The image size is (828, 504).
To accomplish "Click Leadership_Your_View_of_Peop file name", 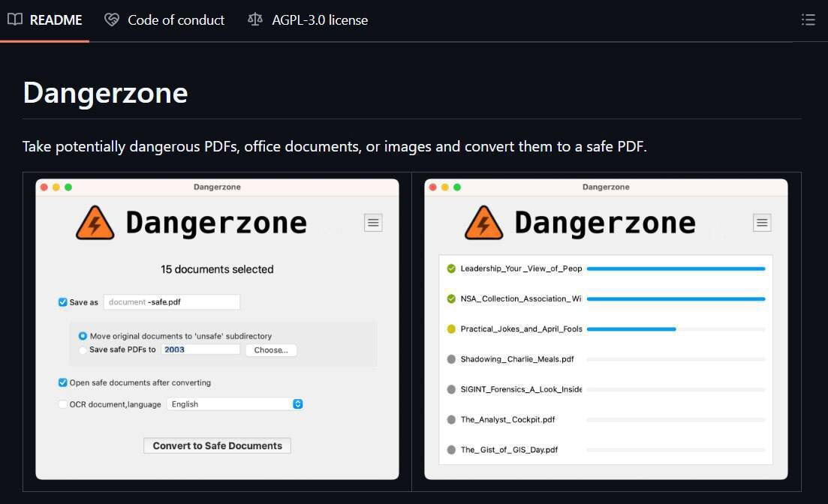I will (521, 268).
